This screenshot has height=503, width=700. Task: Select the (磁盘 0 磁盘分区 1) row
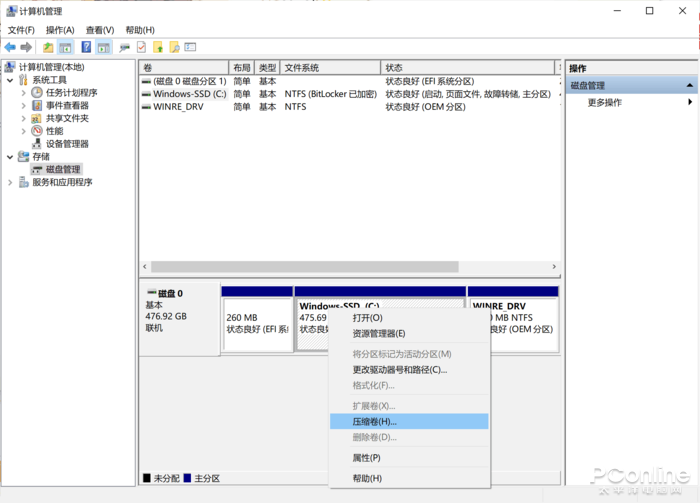(x=350, y=81)
